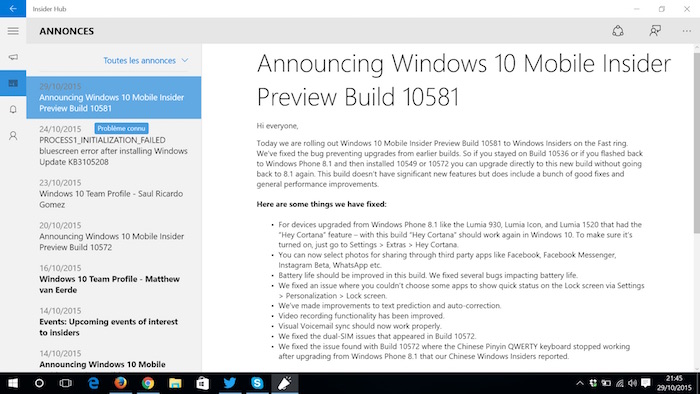Screen dimensions: 700x394
Task: Open the hamburger navigation menu
Action: tap(13, 31)
